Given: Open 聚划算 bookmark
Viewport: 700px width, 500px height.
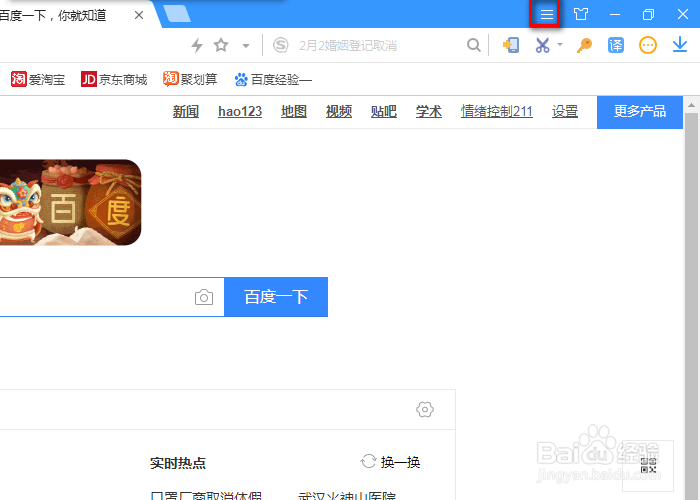Looking at the screenshot, I should tap(190, 79).
